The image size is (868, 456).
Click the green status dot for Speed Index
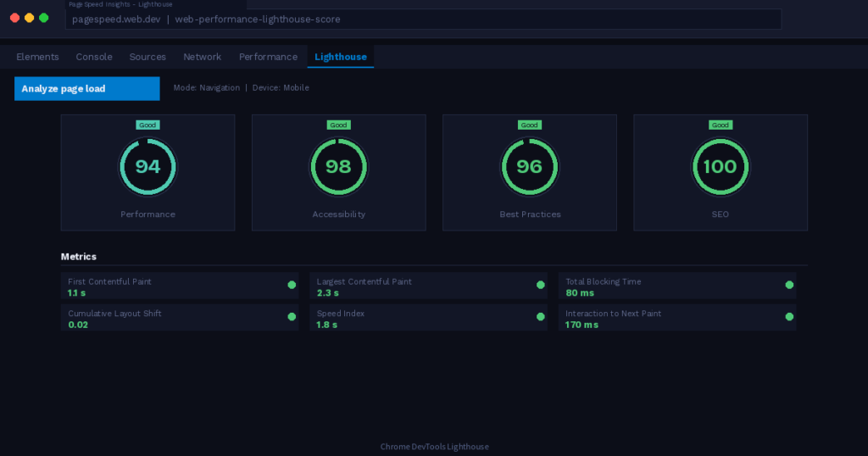[541, 317]
